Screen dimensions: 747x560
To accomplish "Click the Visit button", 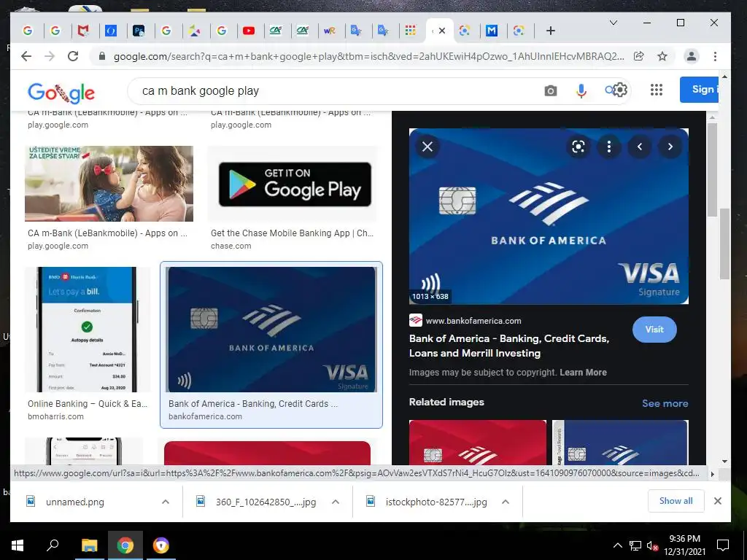I will [654, 330].
